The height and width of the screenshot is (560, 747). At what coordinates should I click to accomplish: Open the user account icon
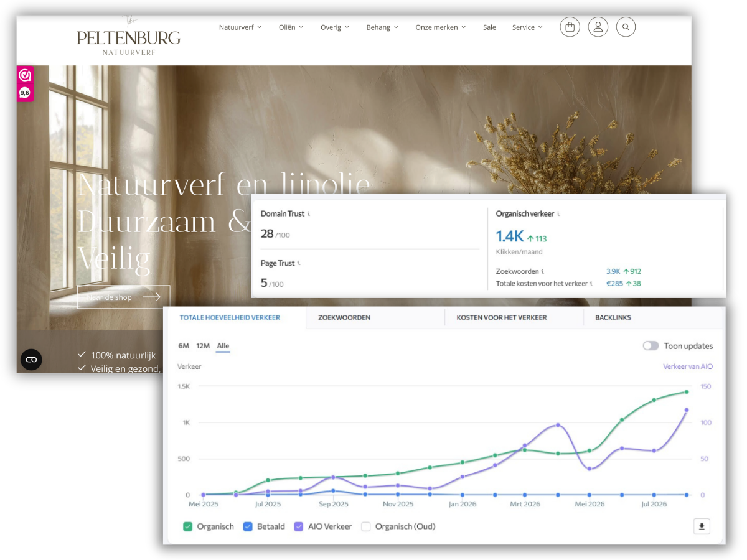coord(598,27)
